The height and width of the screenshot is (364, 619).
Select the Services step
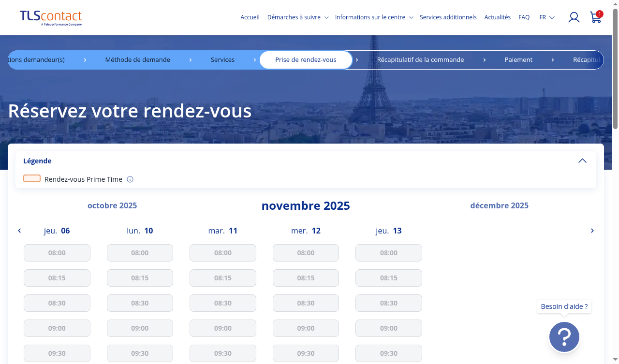tap(222, 60)
